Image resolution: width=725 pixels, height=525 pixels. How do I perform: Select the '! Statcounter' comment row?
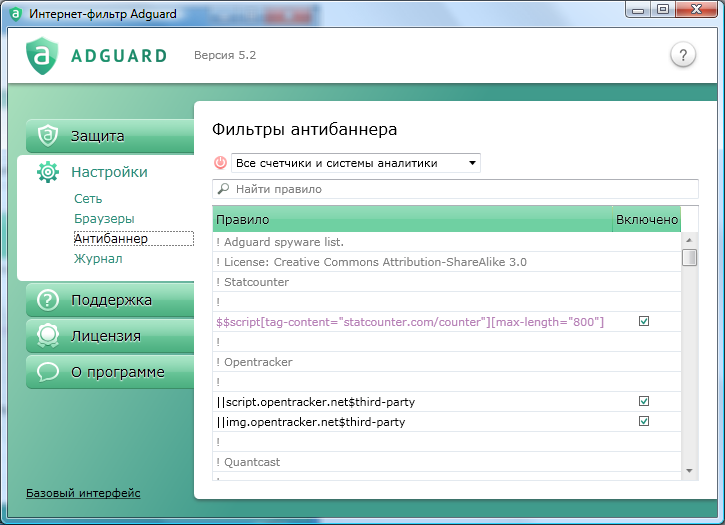tap(447, 282)
